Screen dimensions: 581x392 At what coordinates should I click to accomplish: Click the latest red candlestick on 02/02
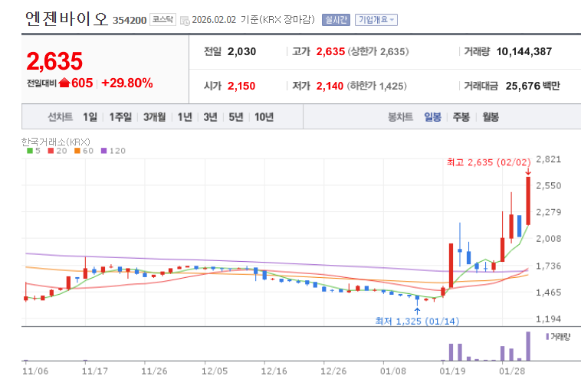coord(528,201)
